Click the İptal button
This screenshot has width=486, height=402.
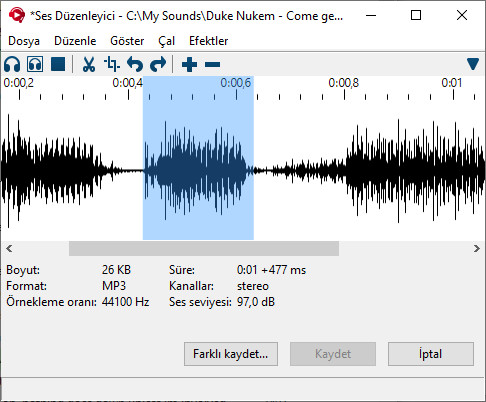coord(431,354)
